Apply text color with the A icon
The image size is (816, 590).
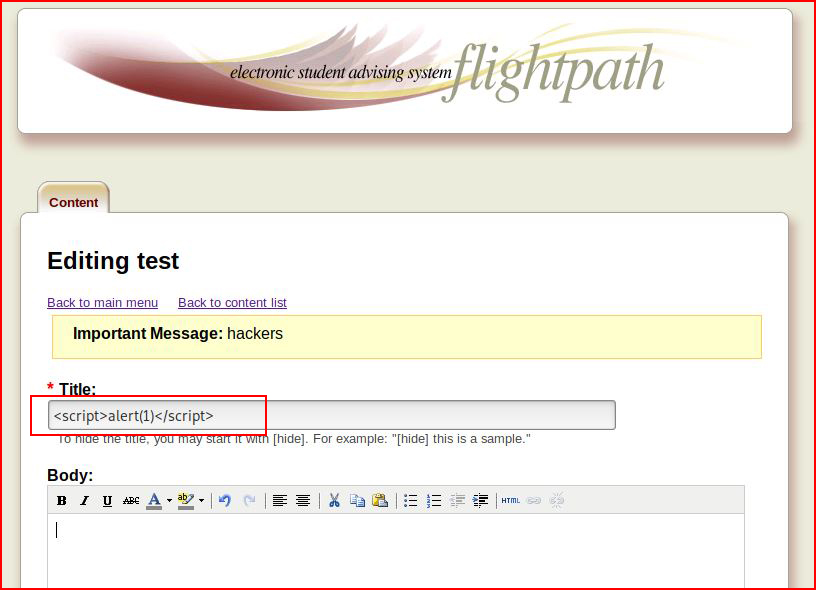click(x=154, y=501)
